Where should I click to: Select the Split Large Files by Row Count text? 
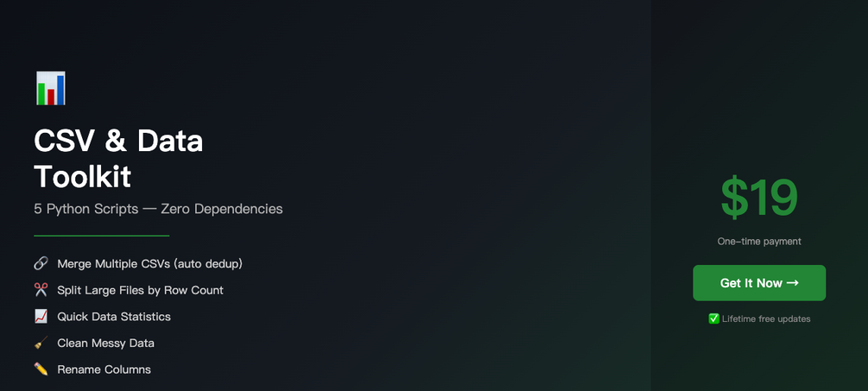point(140,290)
